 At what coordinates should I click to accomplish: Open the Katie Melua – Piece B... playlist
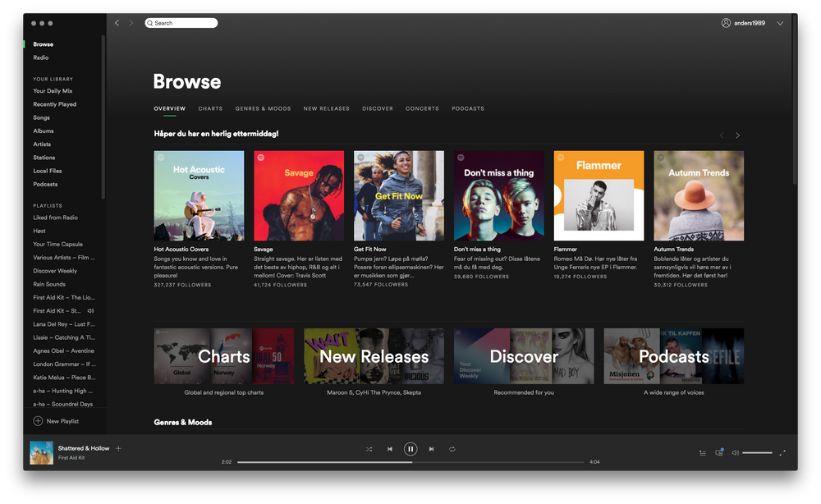64,378
